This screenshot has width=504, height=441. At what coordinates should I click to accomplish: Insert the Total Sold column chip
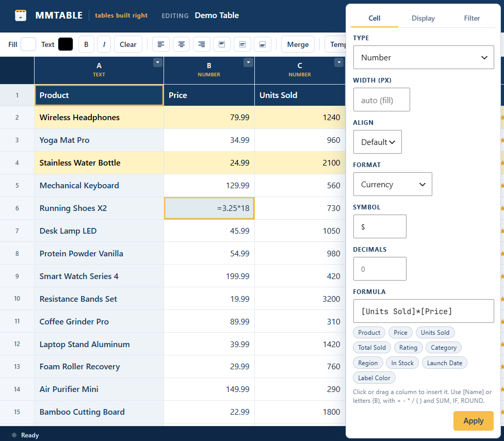372,348
